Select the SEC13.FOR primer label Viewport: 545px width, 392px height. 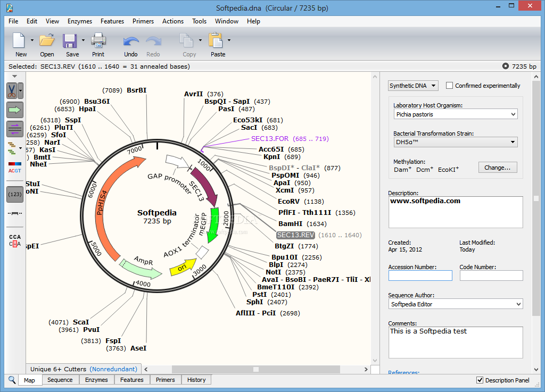270,138
